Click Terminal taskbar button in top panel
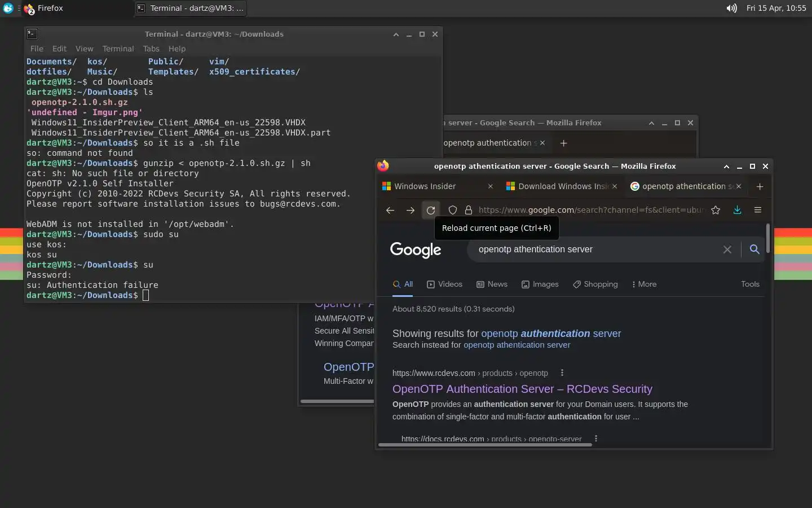This screenshot has width=812, height=508. click(x=191, y=8)
